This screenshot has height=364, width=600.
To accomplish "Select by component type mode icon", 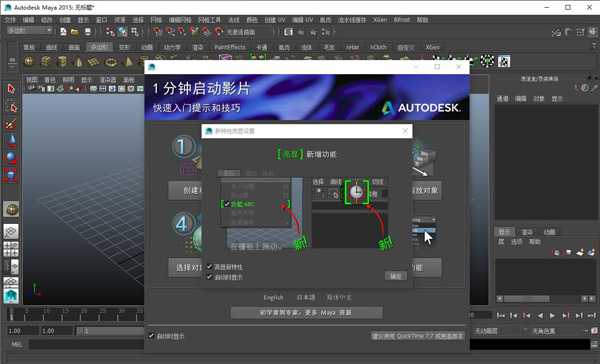I will 135,32.
